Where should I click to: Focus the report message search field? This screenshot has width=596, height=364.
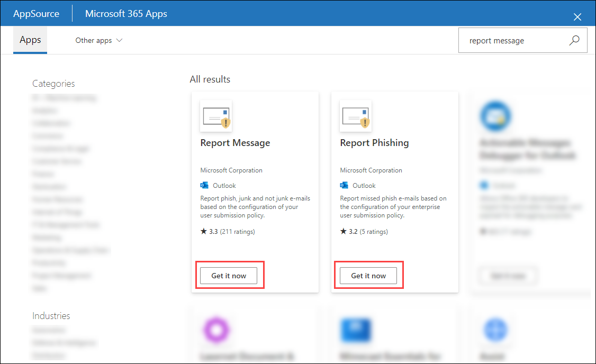(514, 40)
